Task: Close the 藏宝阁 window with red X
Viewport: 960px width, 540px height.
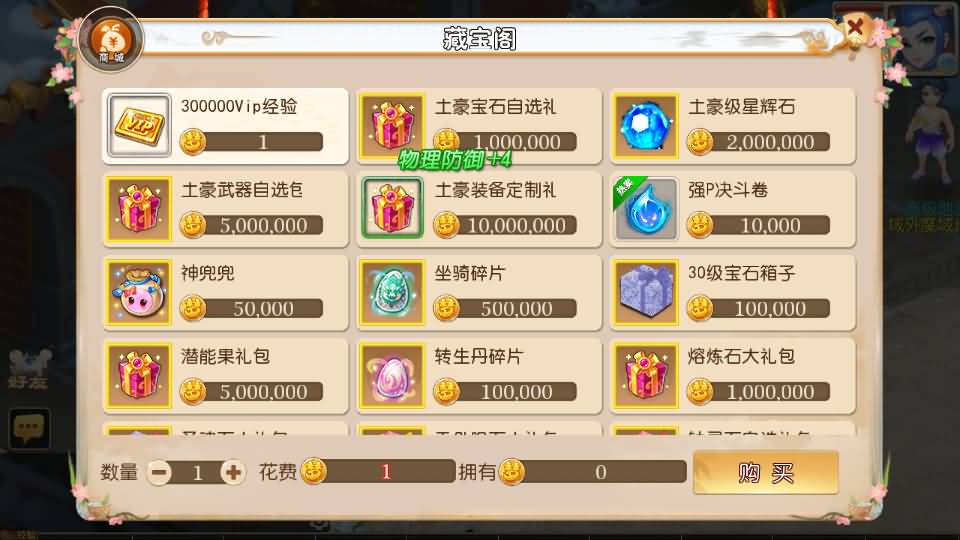Action: click(855, 27)
